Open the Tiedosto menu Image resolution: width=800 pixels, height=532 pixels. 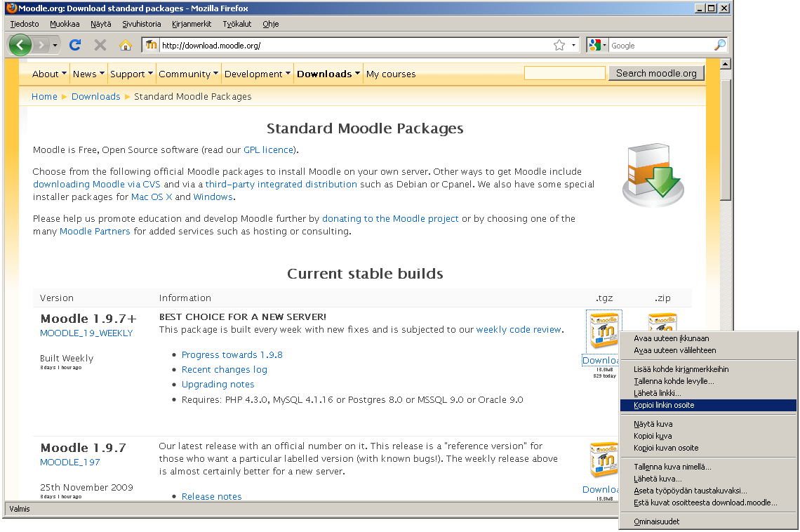25,24
